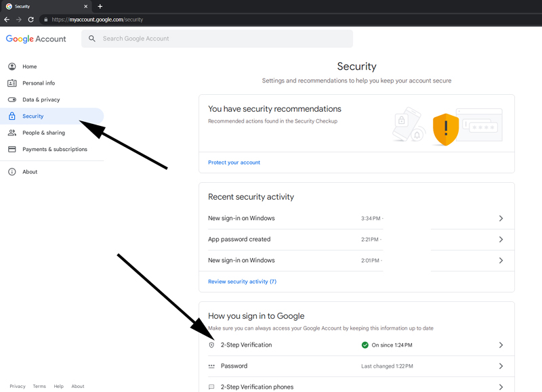542x392 pixels.
Task: Click the green check next to On since
Action: pos(364,345)
